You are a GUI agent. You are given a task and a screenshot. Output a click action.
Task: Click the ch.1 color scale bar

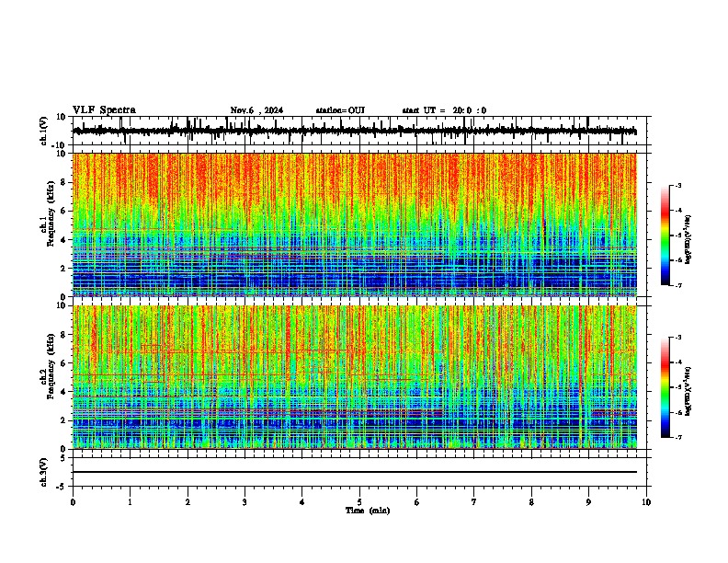(x=665, y=236)
